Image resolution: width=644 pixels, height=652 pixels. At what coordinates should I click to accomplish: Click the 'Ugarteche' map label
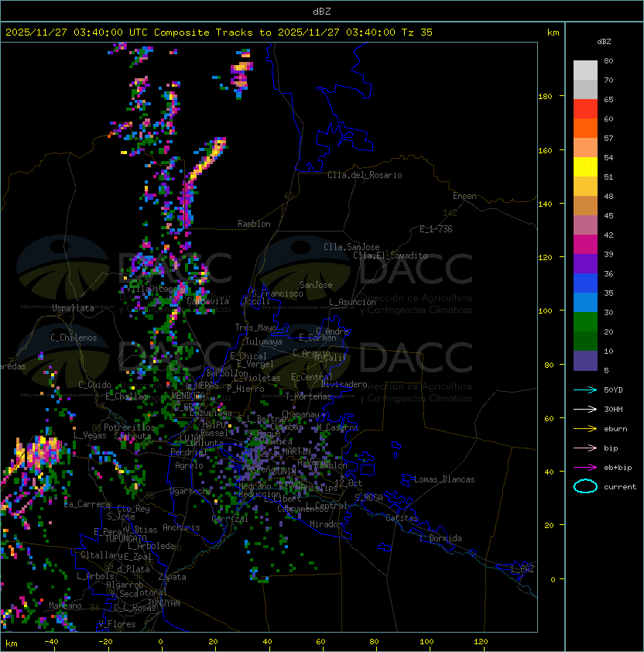pos(190,491)
